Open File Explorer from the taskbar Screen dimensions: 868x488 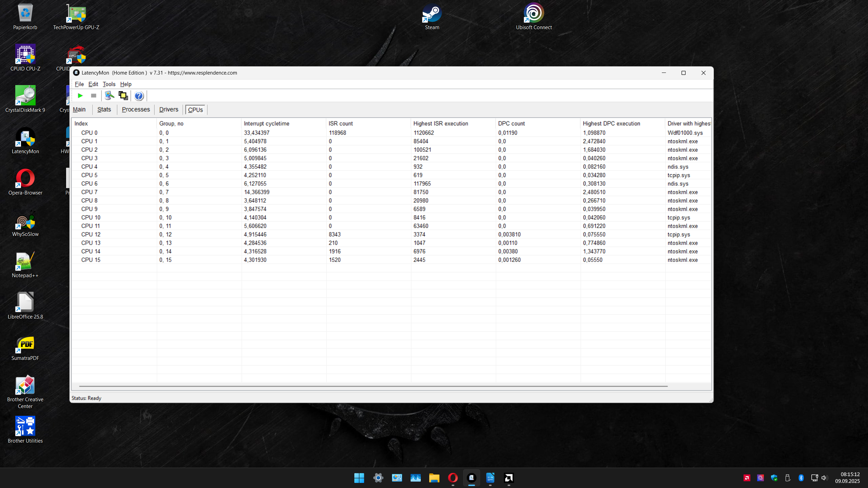(434, 478)
